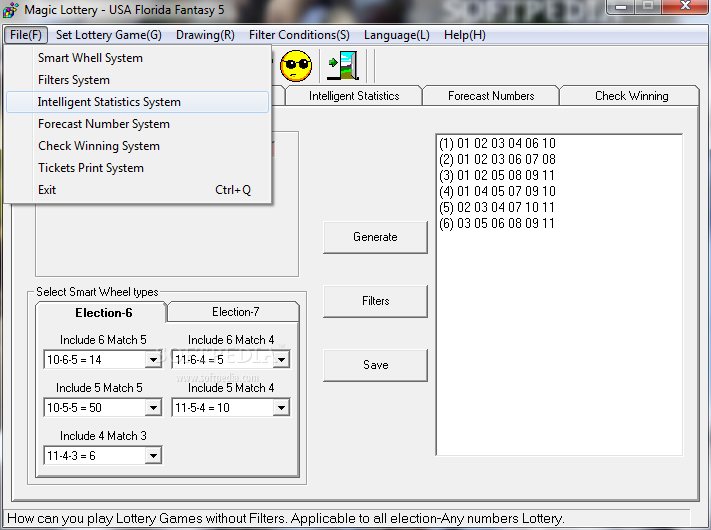Expand the Include 5 Match 5 dropdown
711x530 pixels.
tap(153, 408)
